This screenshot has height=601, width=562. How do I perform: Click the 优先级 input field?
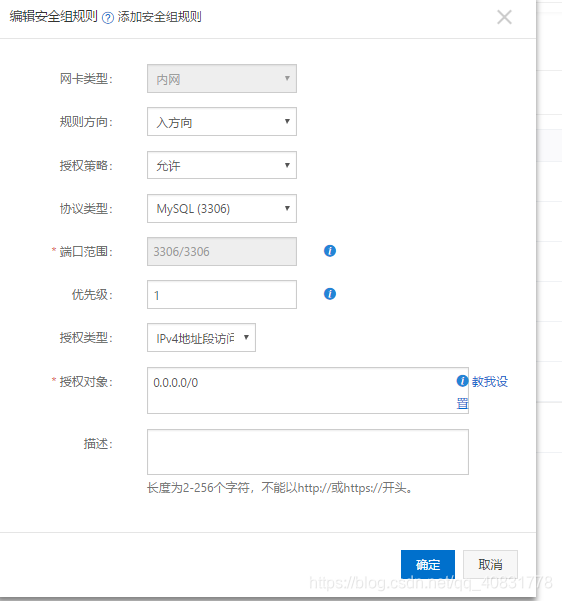point(222,294)
